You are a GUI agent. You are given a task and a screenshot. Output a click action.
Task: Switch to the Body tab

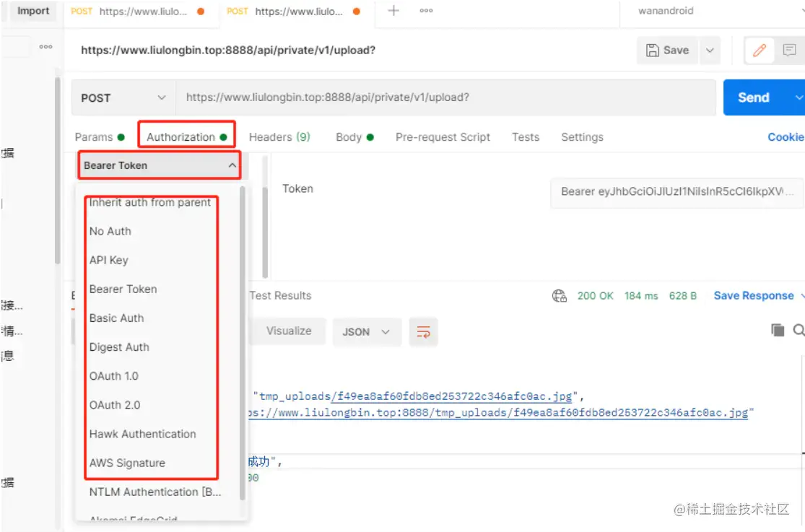[x=354, y=137]
